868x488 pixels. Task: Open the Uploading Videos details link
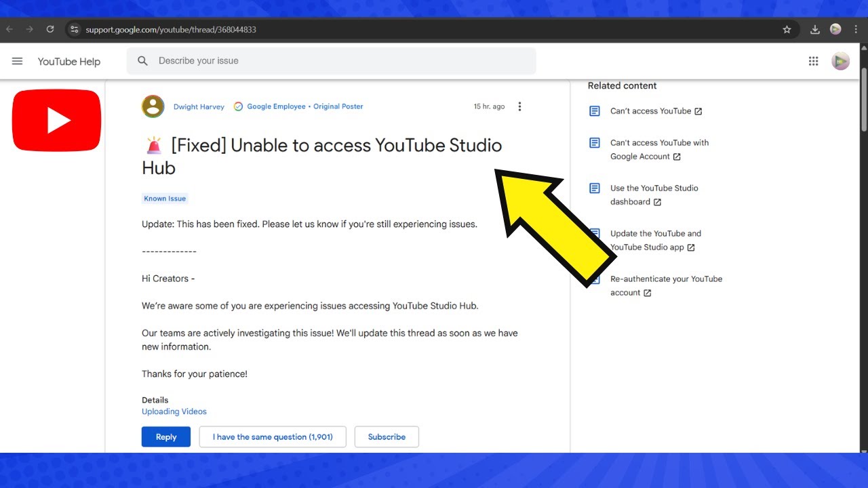[x=174, y=411]
